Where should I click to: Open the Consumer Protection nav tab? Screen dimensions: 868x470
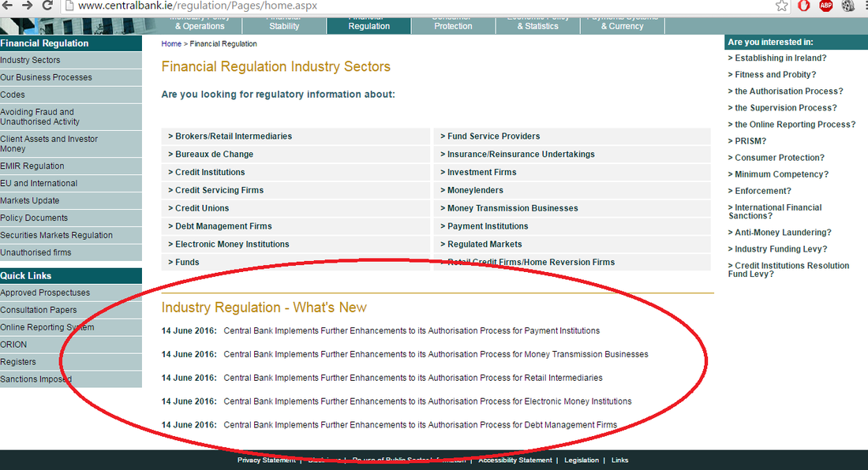(x=453, y=25)
